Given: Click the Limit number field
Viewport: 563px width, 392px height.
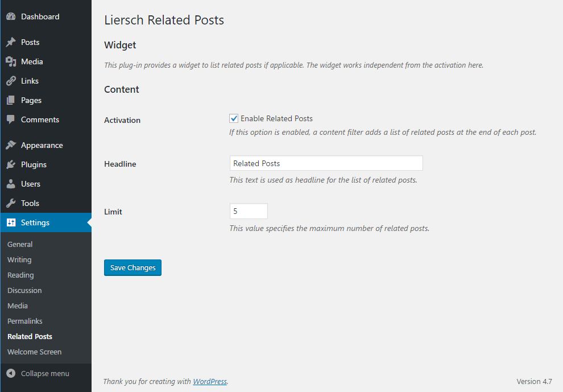Looking at the screenshot, I should [249, 211].
